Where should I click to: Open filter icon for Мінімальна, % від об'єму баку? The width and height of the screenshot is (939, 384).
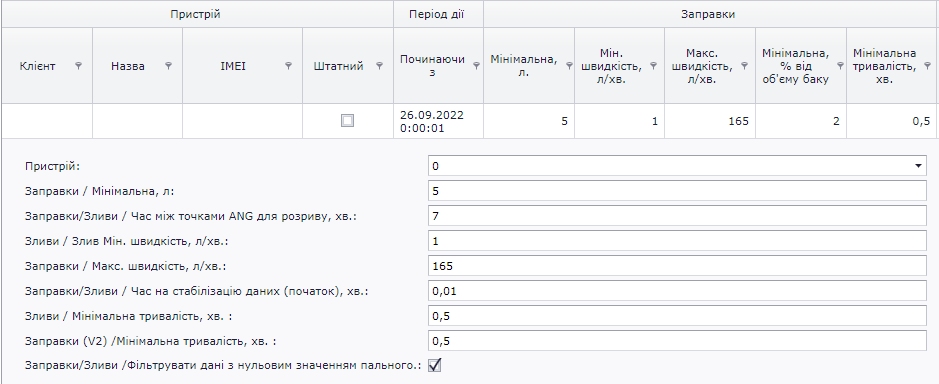click(x=839, y=66)
